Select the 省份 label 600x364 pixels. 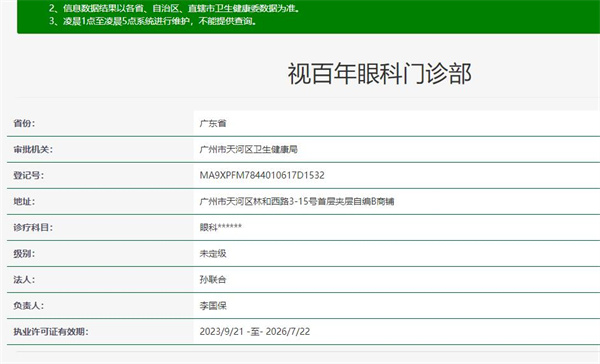(24, 123)
